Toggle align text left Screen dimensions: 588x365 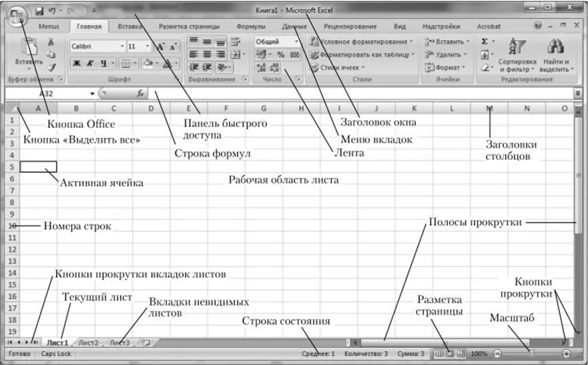coord(194,54)
